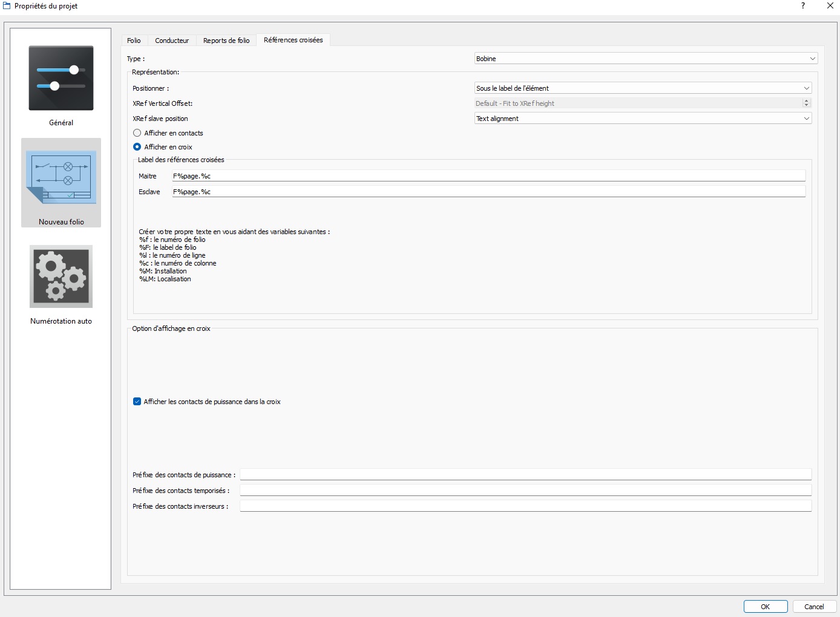Viewport: 840px width, 617px height.
Task: Switch to the Conducteur tab
Action: (172, 41)
